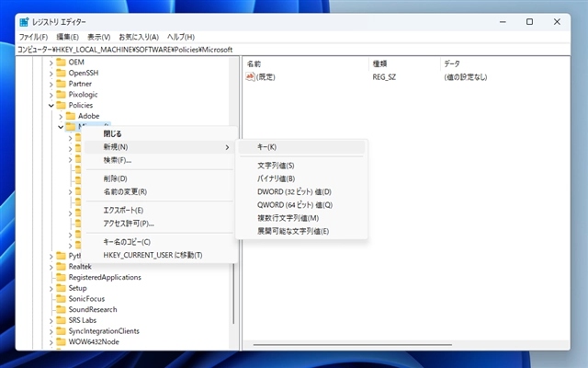
Task: Click the Registry Editor app icon in title bar
Action: tap(24, 22)
